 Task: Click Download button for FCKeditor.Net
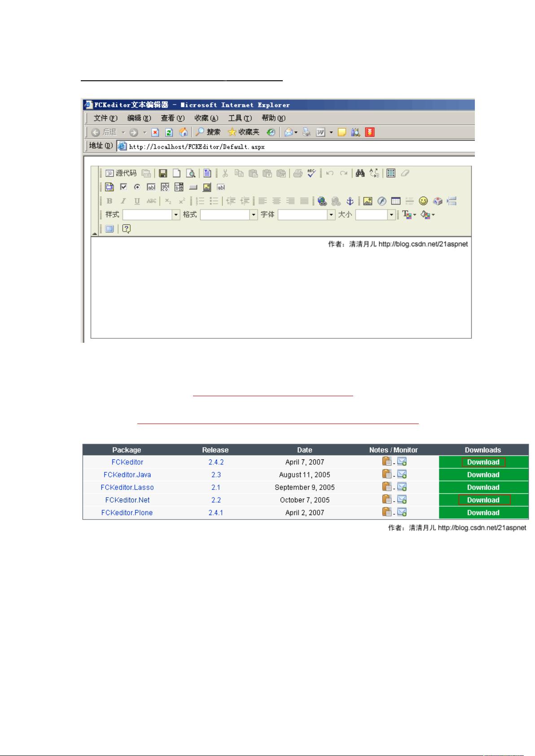click(x=484, y=500)
